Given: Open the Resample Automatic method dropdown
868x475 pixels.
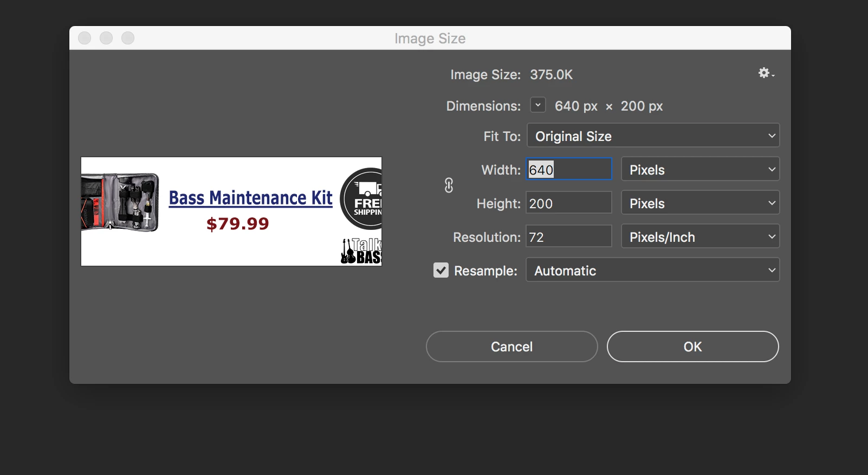Looking at the screenshot, I should [x=653, y=270].
